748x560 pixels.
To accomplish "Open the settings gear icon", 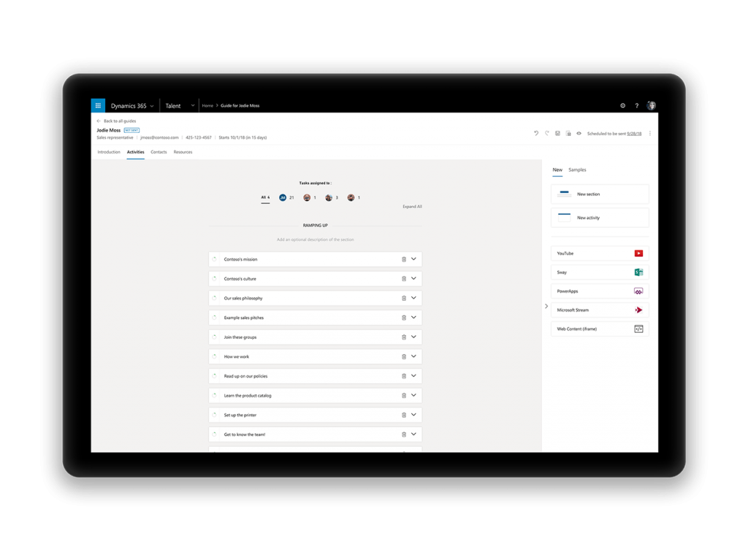I will pos(622,105).
